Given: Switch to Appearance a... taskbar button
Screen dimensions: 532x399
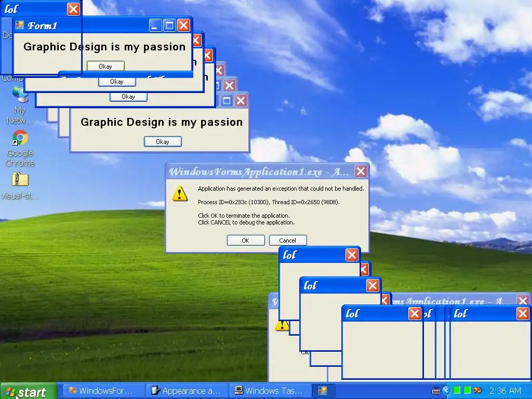Looking at the screenshot, I should pyautogui.click(x=187, y=391).
